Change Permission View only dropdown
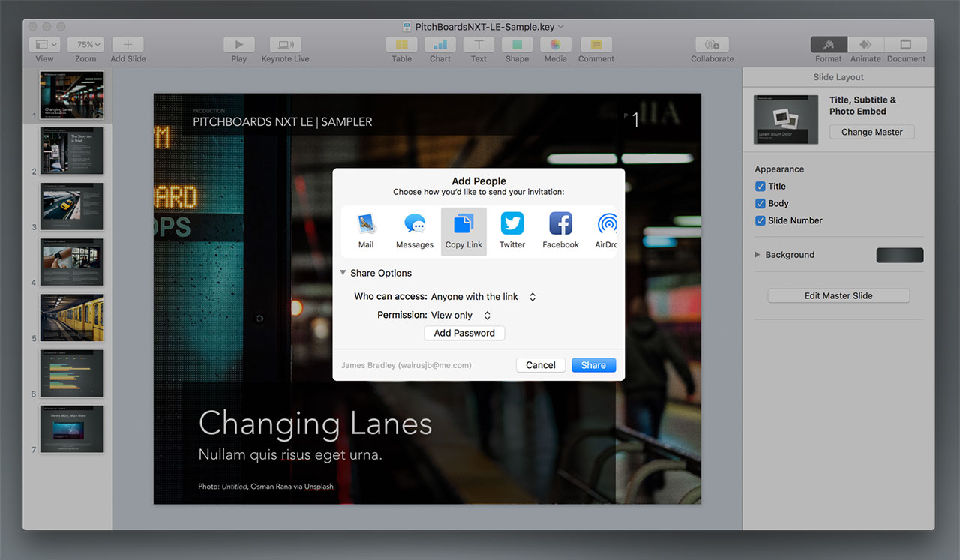This screenshot has width=960, height=560. [x=460, y=316]
